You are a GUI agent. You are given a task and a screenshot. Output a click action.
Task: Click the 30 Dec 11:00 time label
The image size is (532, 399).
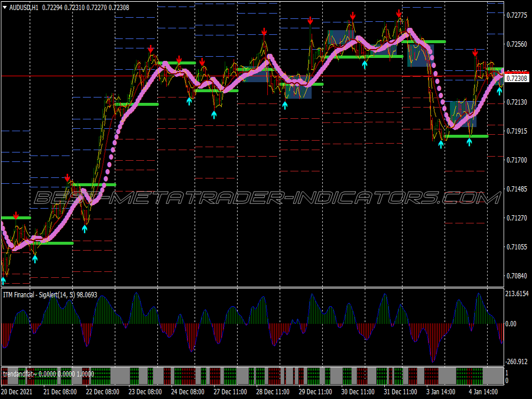click(x=358, y=391)
